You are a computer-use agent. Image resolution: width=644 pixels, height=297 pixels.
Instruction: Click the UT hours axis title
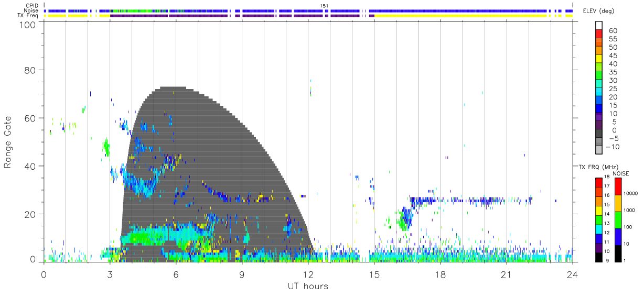[307, 286]
